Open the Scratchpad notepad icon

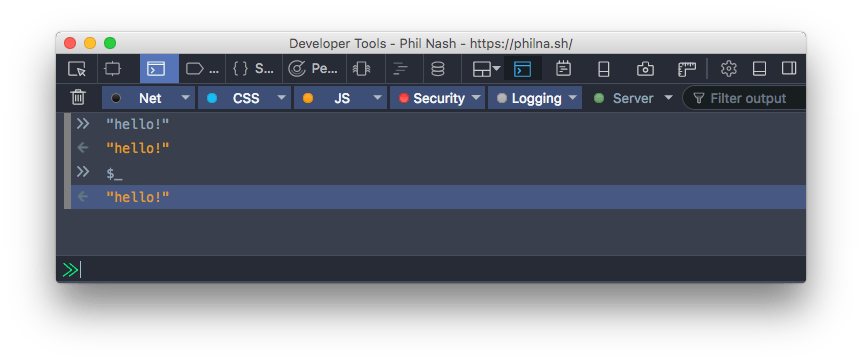(563, 69)
